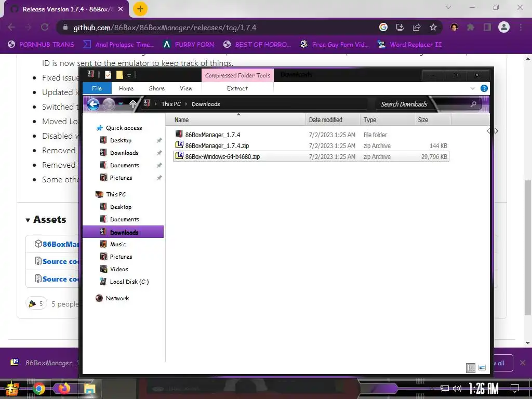Screen dimensions: 532x399
Task: Open pinned Desktop under Quick access
Action: (x=121, y=140)
